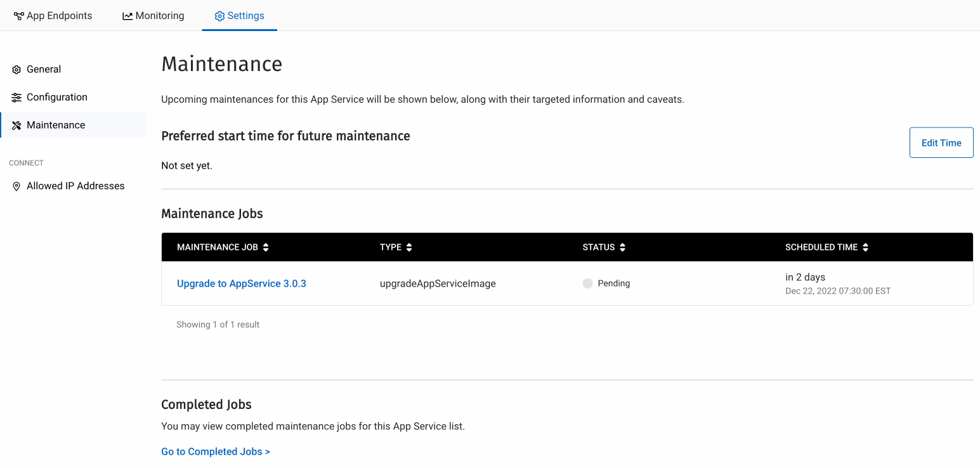The height and width of the screenshot is (468, 980).
Task: Select Maintenance in sidebar
Action: pos(73,125)
